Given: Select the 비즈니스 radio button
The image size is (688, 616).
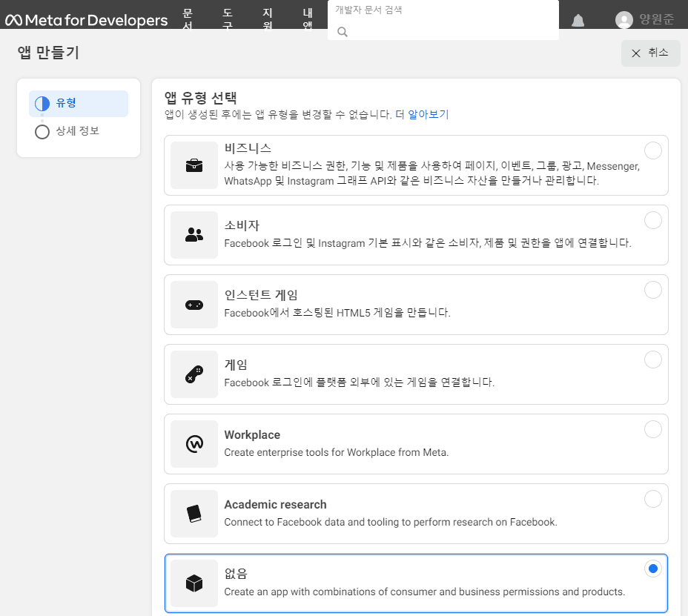Looking at the screenshot, I should [x=652, y=150].
